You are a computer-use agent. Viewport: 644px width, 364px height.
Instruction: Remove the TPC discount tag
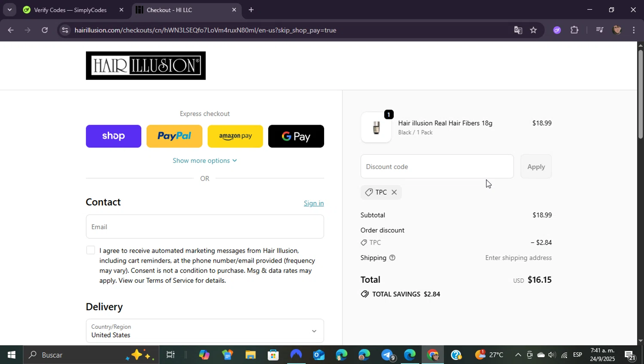pos(394,192)
